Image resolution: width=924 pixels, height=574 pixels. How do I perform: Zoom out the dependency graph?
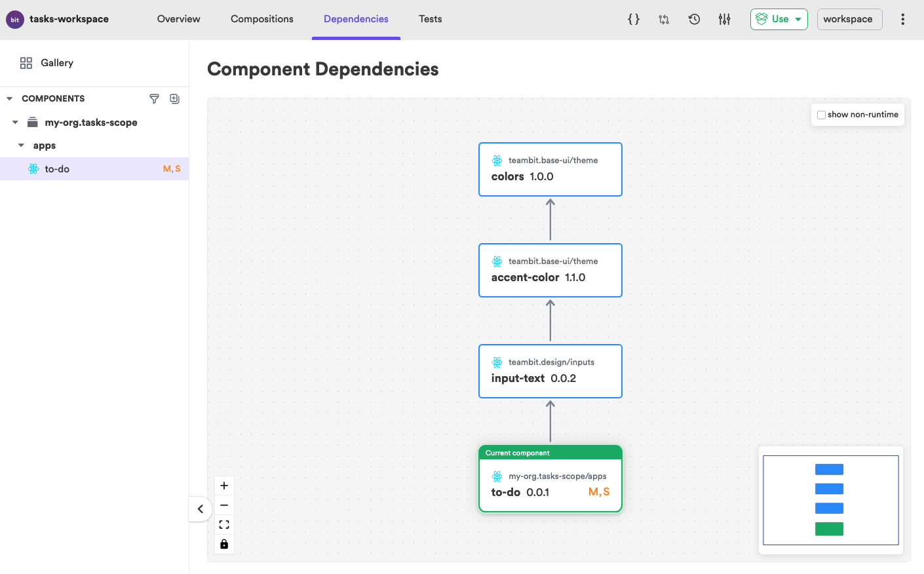(224, 505)
